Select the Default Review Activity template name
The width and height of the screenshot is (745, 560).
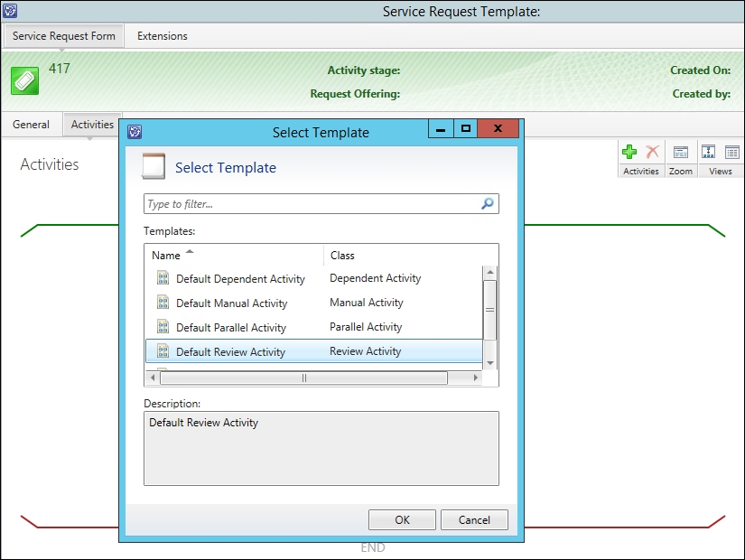230,351
